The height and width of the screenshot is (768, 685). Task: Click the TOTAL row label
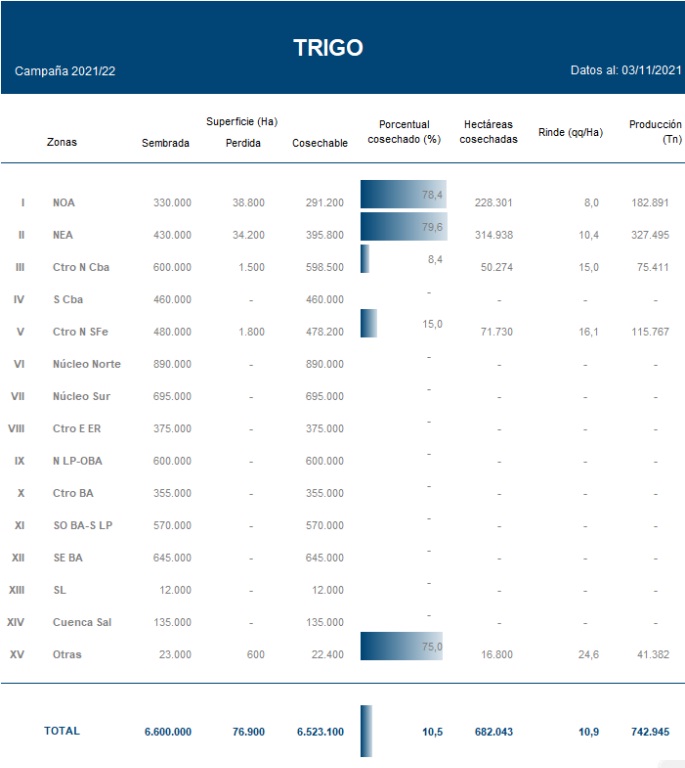[x=61, y=731]
